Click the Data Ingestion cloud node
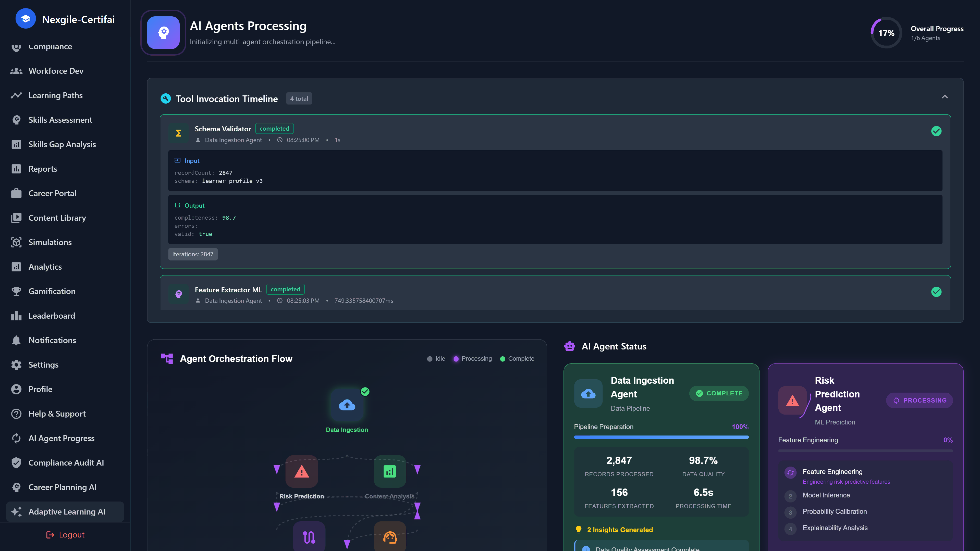Image resolution: width=980 pixels, height=551 pixels. (x=347, y=405)
